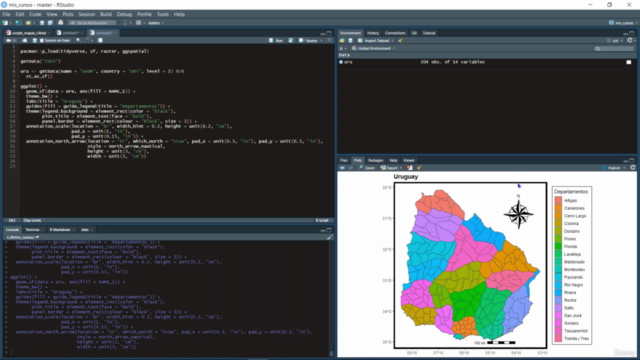Screen dimensions: 640x360
Task: Remove the current plot with the red X icon
Action: [409, 168]
